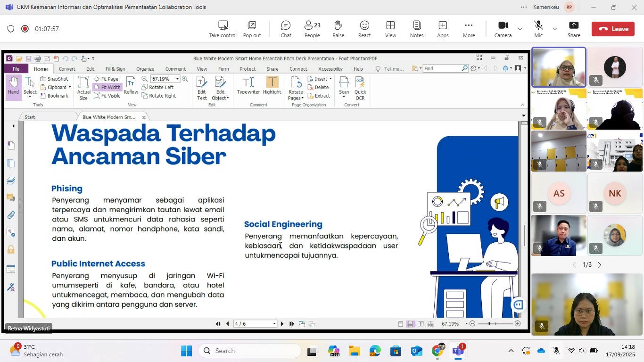Viewport: 644px width, 362px height.
Task: Open the Apps panel
Action: click(x=443, y=29)
